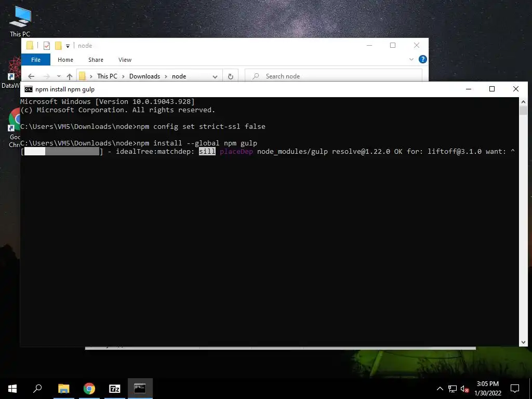Select This PC in the address breadcrumb
The height and width of the screenshot is (399, 532).
click(x=107, y=76)
